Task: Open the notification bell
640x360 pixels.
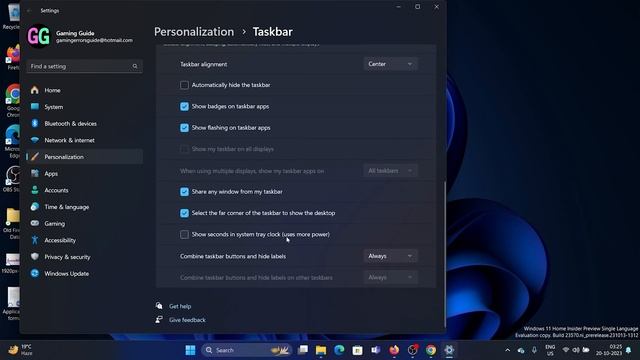Action: click(x=629, y=350)
